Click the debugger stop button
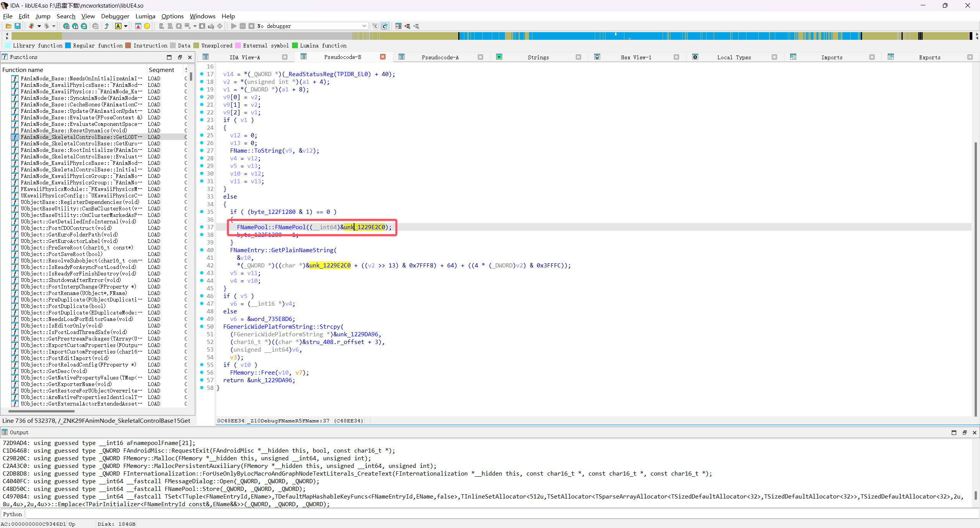 click(x=252, y=26)
